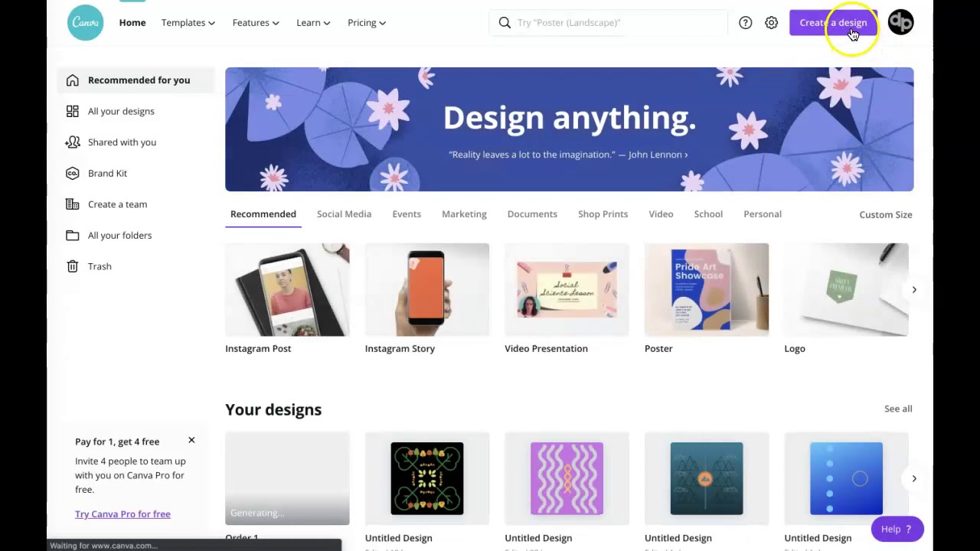Viewport: 980px width, 551px height.
Task: Click the Create a design button
Action: [833, 23]
